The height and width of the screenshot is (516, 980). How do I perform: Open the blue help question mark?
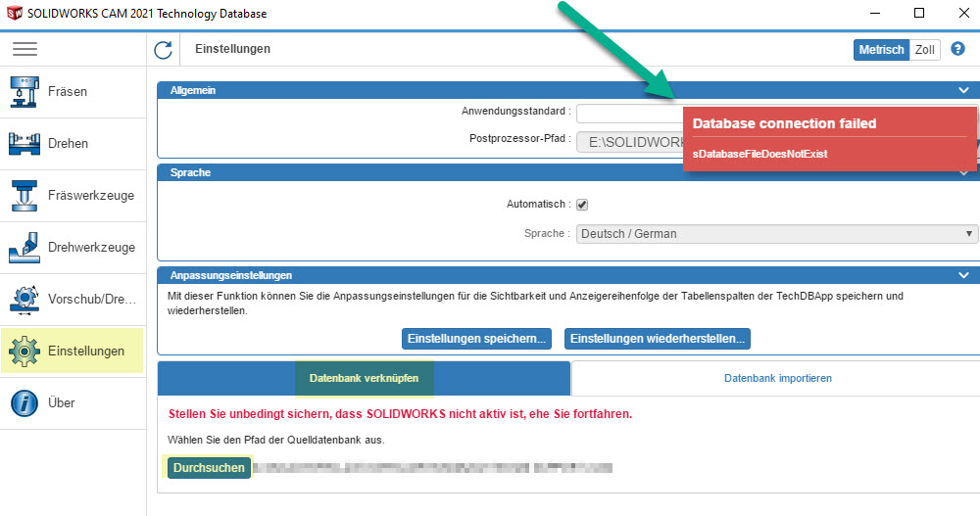click(957, 49)
